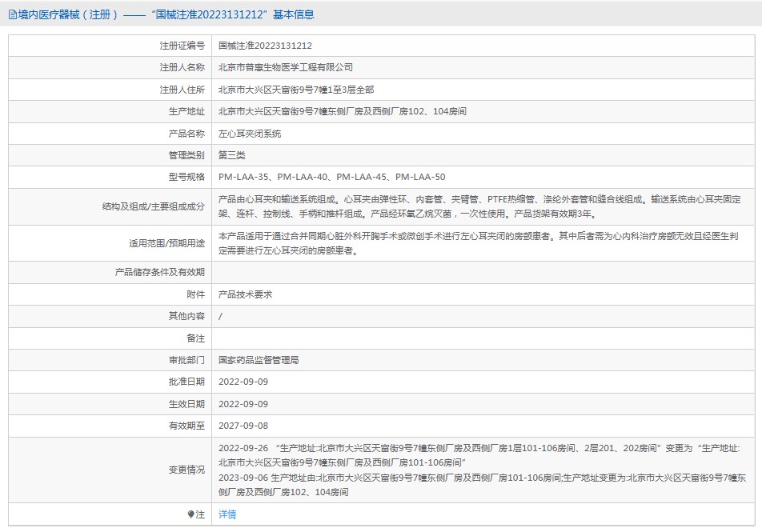The width and height of the screenshot is (762, 532).
Task: Click the 2023-09-06 change record entry
Action: (x=480, y=485)
